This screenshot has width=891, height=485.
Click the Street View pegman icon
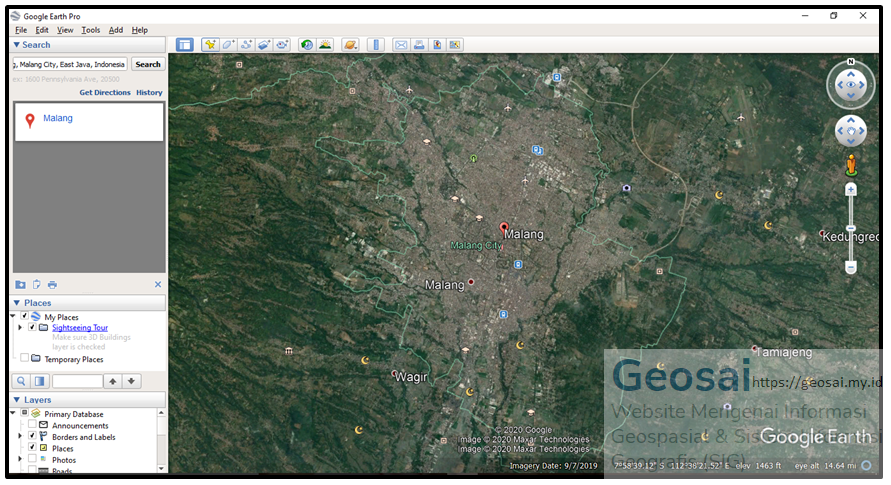tap(851, 165)
